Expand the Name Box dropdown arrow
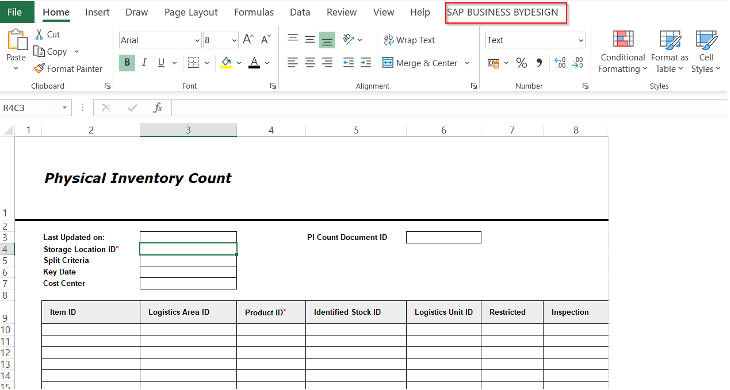 pyautogui.click(x=65, y=108)
